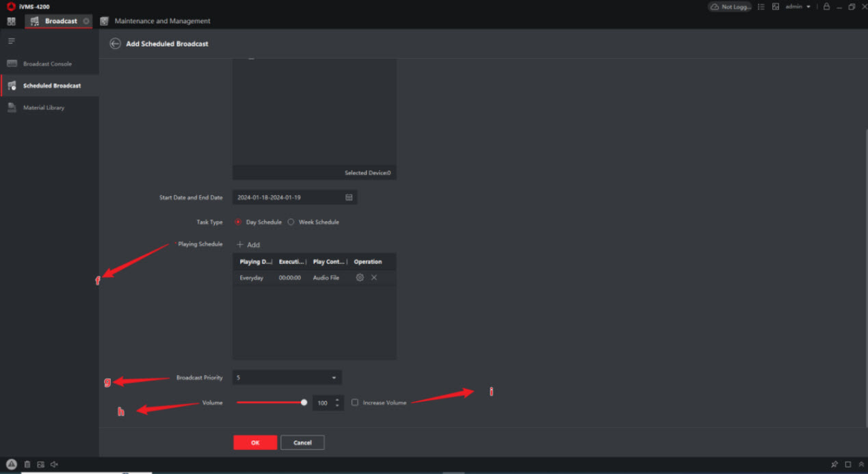This screenshot has height=474, width=868.
Task: Click Add to create a playing schedule
Action: 248,244
